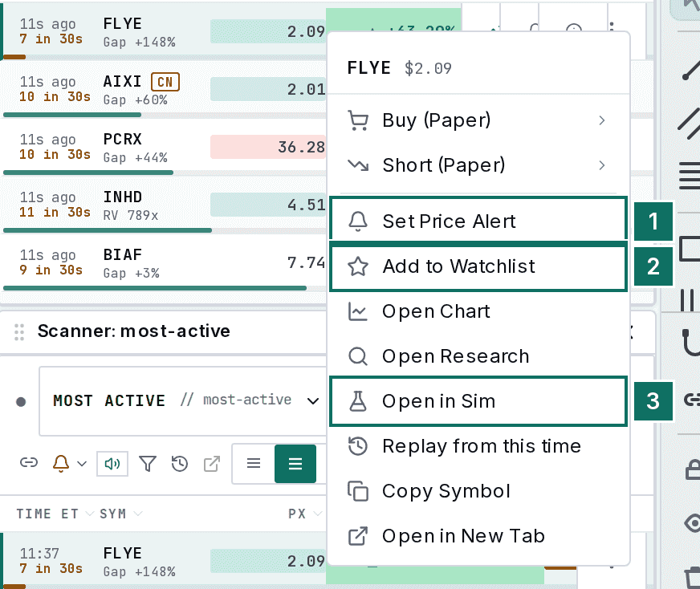Screen dimensions: 700x589
Task: Switch to comfortable row density
Action: pos(295,464)
